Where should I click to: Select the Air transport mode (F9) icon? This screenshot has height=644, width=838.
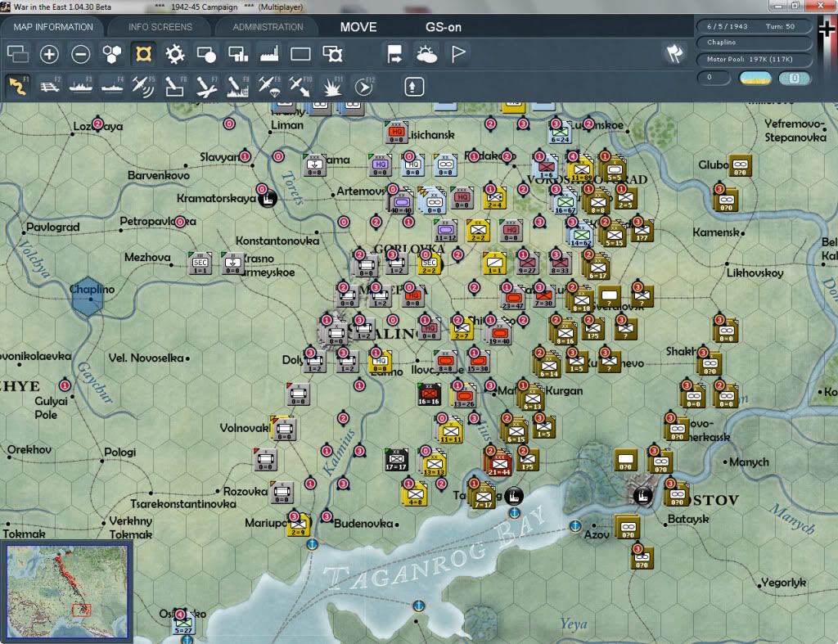pos(268,86)
